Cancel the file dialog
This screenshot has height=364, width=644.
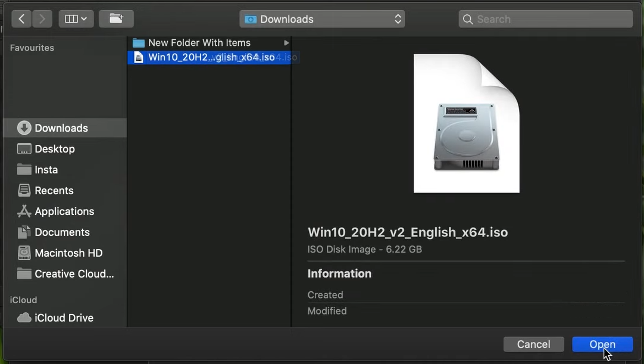coord(533,344)
